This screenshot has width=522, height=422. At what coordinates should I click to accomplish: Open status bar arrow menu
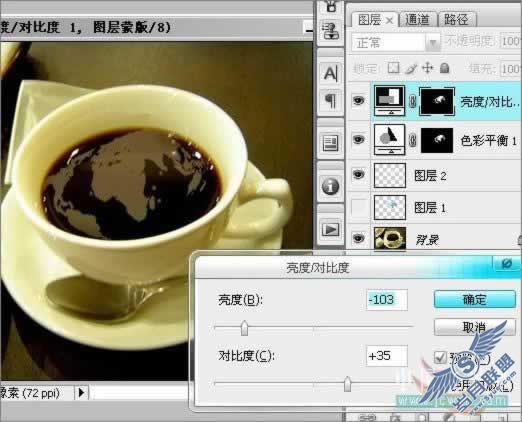(x=81, y=393)
